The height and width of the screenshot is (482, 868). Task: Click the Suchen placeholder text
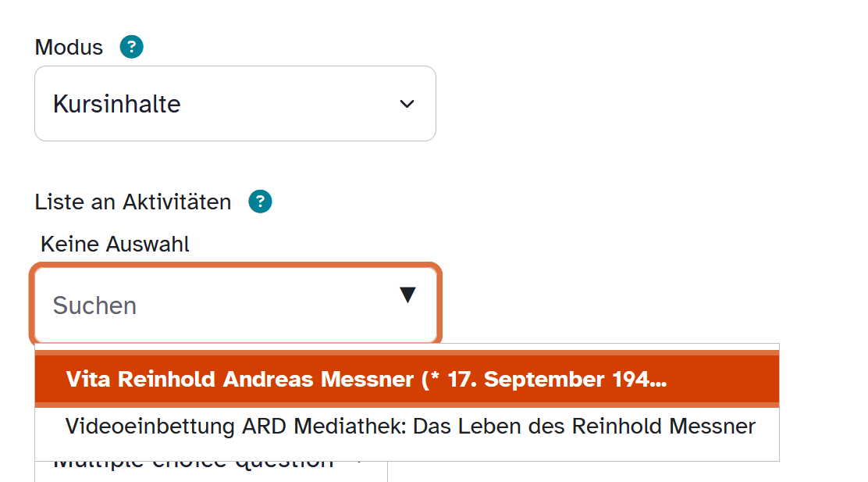[x=94, y=305]
